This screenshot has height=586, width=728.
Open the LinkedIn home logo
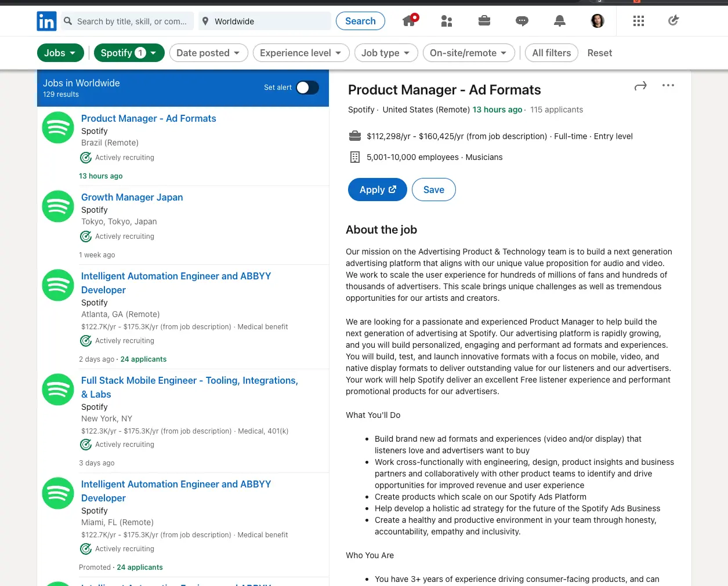coord(46,21)
